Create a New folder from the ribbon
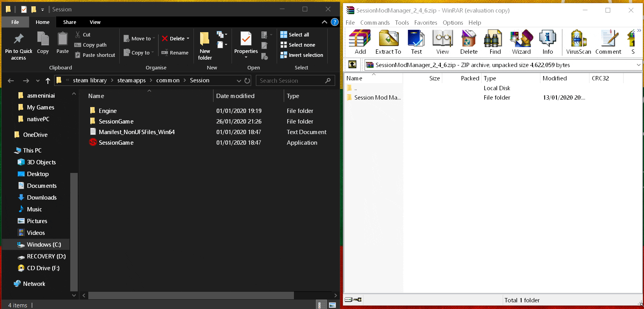The width and height of the screenshot is (644, 309). [x=205, y=46]
